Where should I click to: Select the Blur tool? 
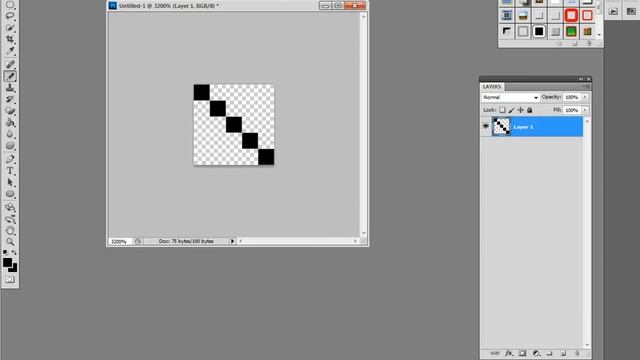(x=10, y=134)
